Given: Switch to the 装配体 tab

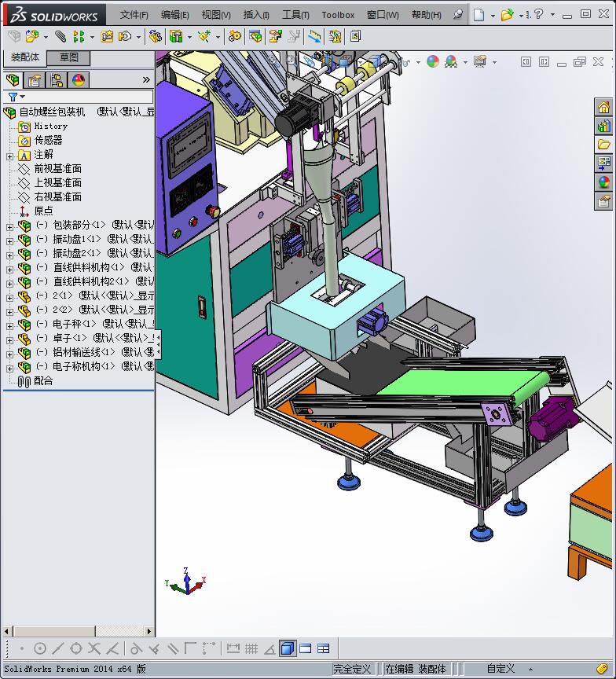Looking at the screenshot, I should tap(24, 57).
